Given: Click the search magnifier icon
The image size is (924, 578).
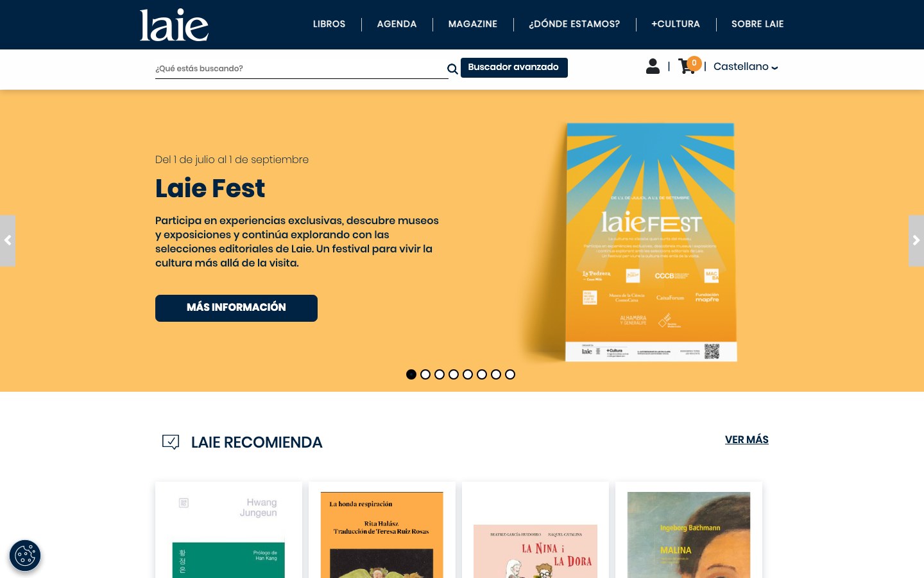Looking at the screenshot, I should pos(452,69).
